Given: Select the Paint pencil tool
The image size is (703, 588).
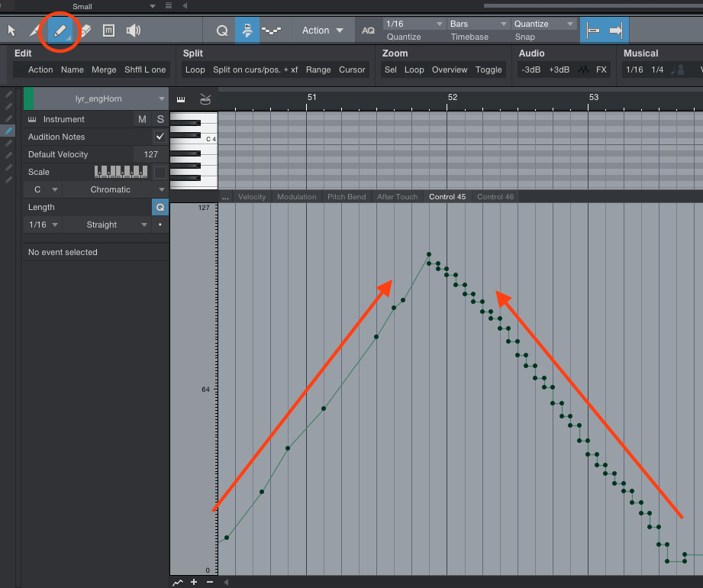Looking at the screenshot, I should tap(60, 31).
